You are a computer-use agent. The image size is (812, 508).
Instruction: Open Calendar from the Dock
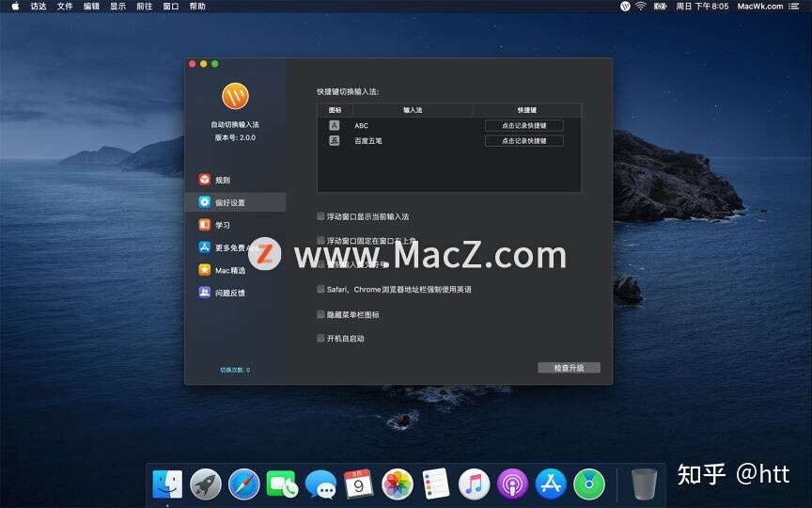point(358,484)
